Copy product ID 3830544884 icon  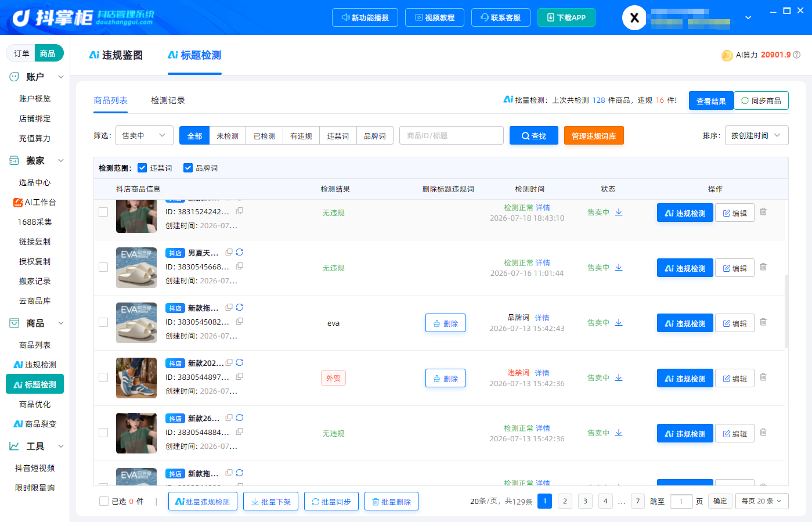point(240,431)
